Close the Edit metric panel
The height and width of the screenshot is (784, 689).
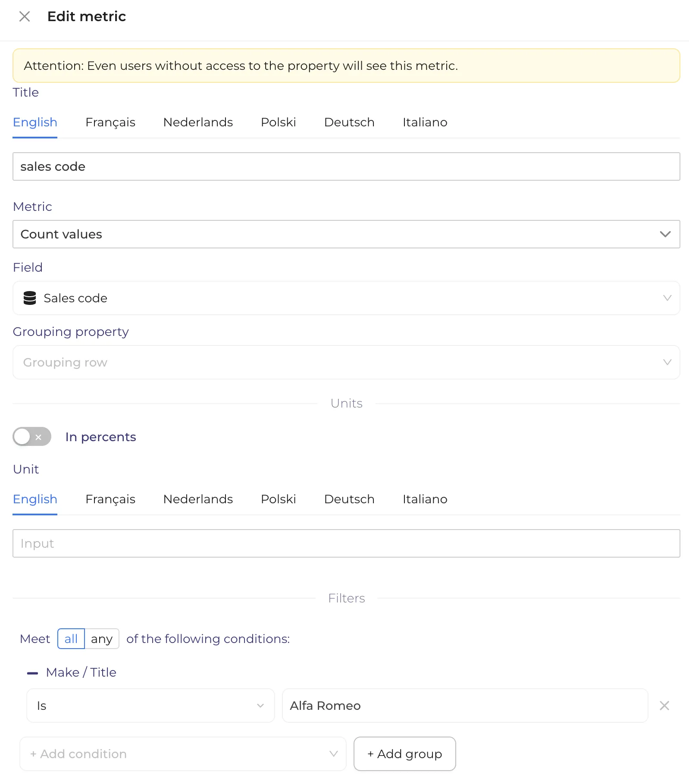click(x=25, y=16)
